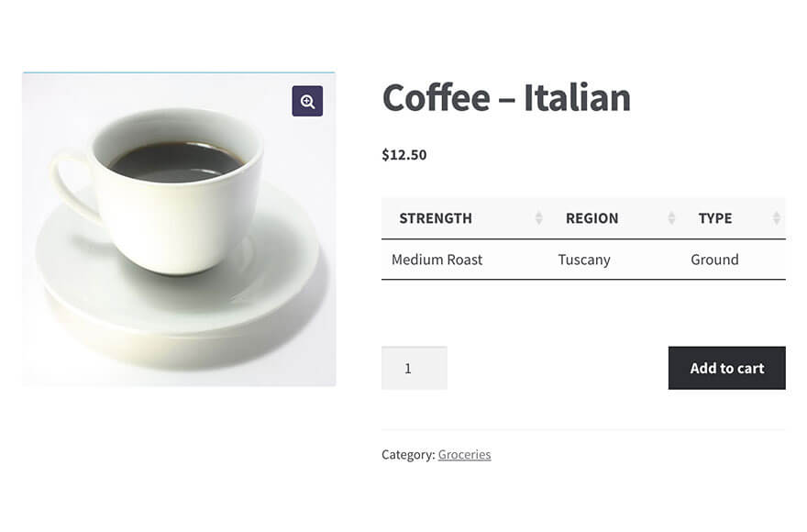The image size is (807, 532).
Task: Click the sort arrows beside STRENGTH
Action: [539, 218]
